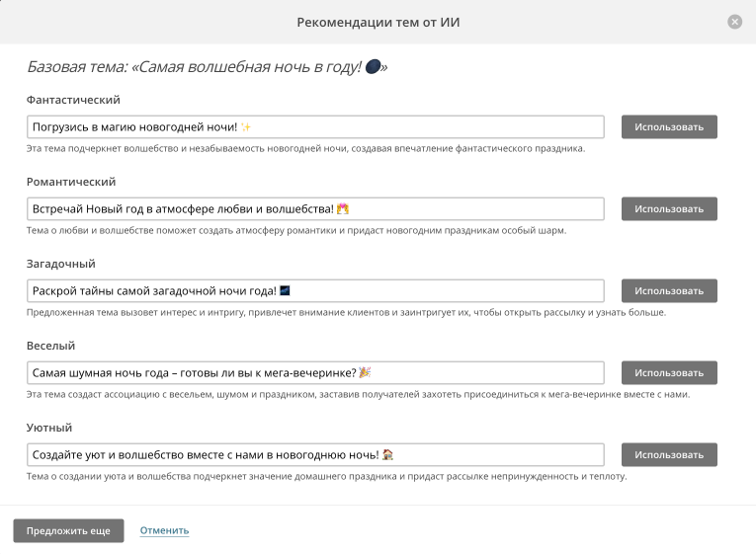Image resolution: width=756 pixels, height=554 pixels.
Task: Edit the 'Погрузись в магию новогодней ночи' field
Action: point(315,126)
